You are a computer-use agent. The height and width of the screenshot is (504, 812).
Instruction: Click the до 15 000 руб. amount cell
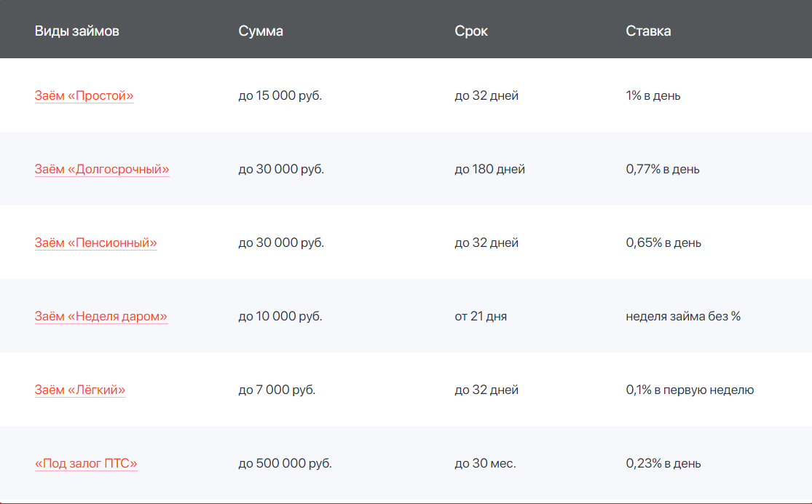[280, 95]
